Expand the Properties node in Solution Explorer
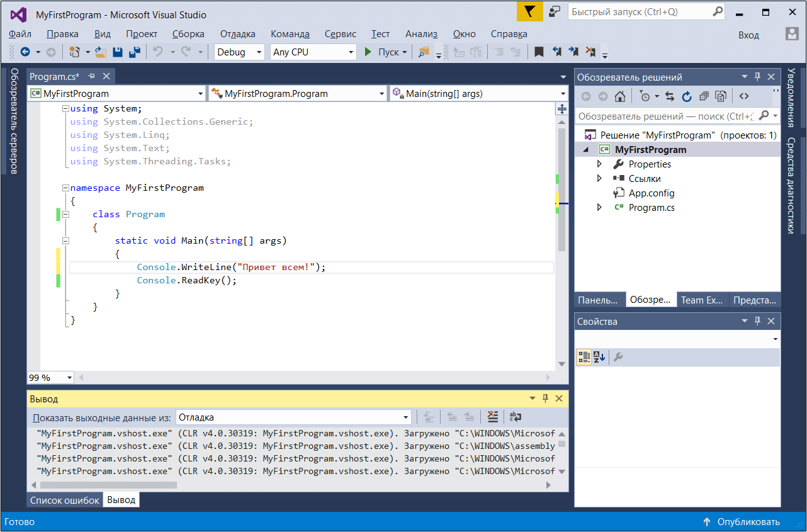The width and height of the screenshot is (807, 532). click(599, 164)
